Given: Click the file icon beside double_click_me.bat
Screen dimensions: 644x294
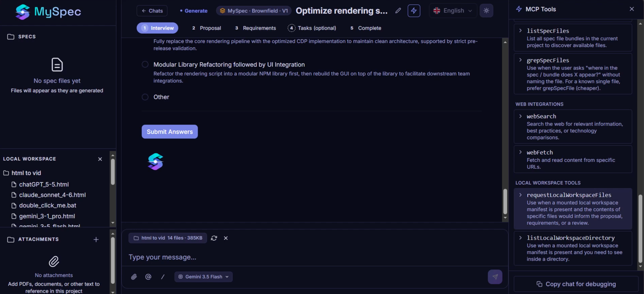Looking at the screenshot, I should coord(14,205).
